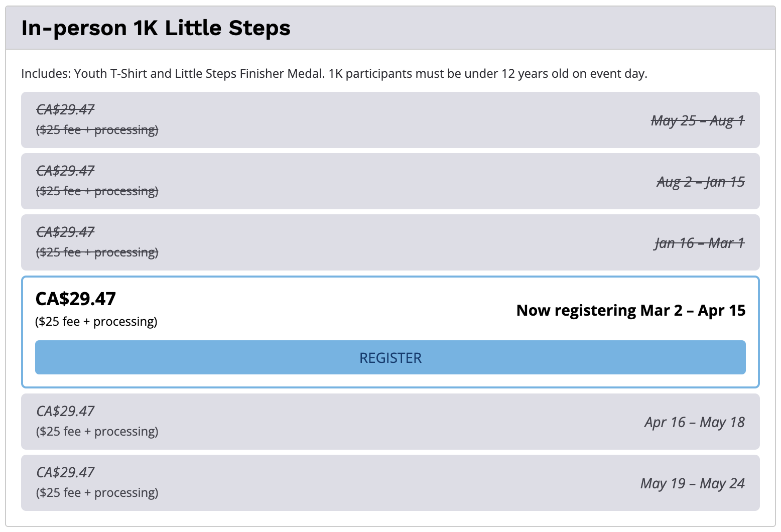Click the In-person 1K Little Steps heading
781x532 pixels.
(x=156, y=28)
